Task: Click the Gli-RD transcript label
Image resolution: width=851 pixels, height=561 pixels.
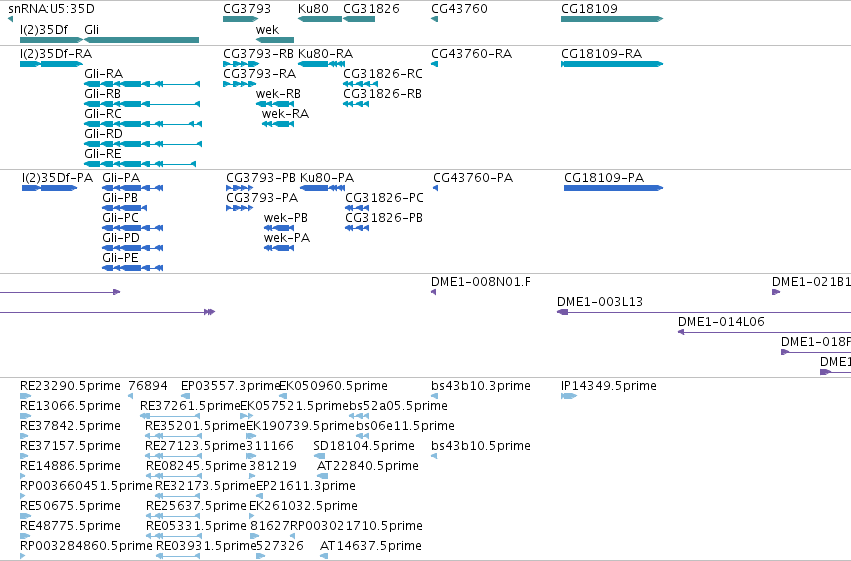Action: click(x=103, y=133)
